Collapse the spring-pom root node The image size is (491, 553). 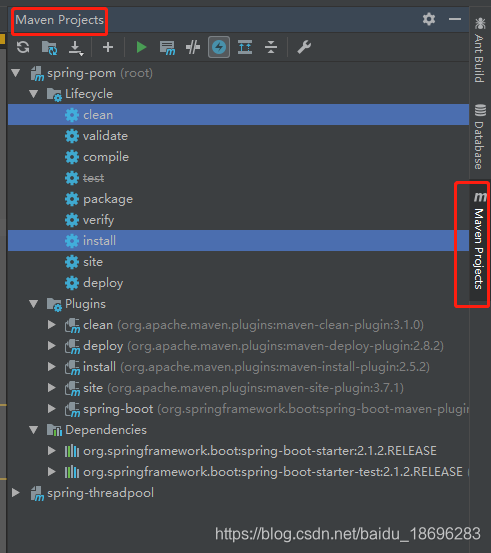[16, 73]
